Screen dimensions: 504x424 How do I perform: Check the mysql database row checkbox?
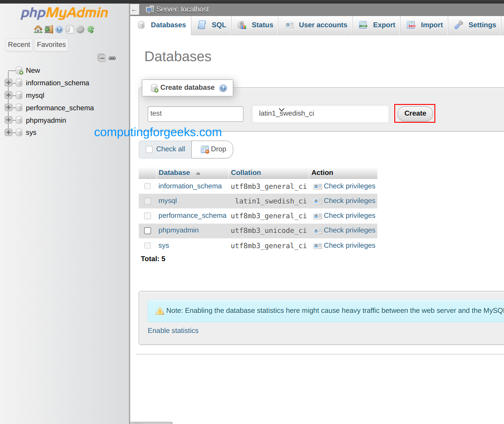click(147, 201)
